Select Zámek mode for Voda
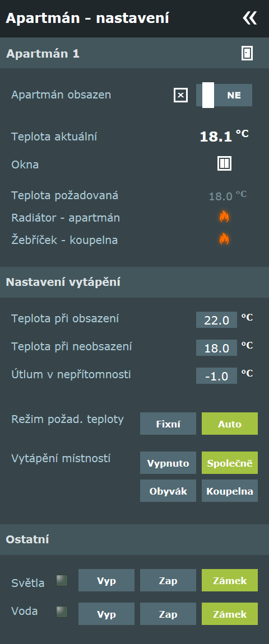Screen dimensions: 269x644 230,614
